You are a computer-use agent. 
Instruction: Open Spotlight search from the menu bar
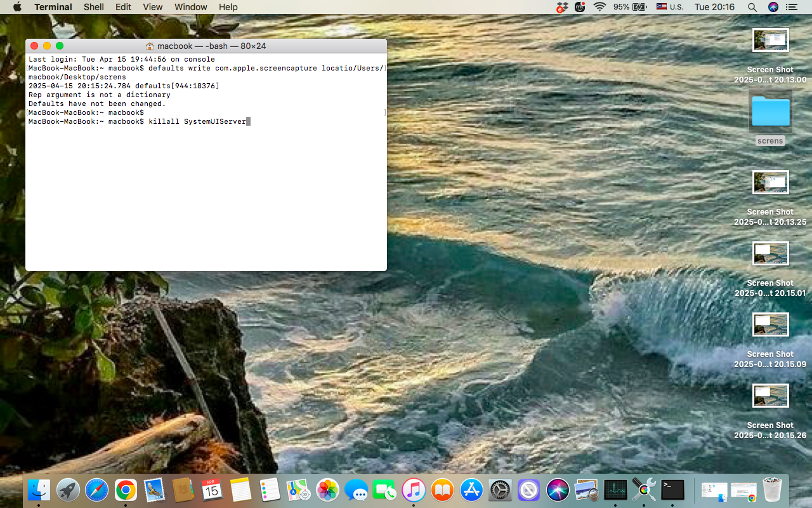click(752, 7)
